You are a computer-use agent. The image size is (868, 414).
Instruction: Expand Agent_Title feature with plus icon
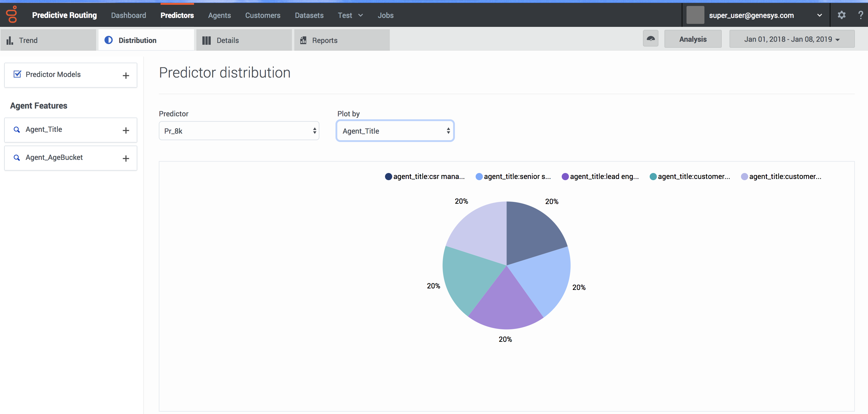tap(126, 130)
